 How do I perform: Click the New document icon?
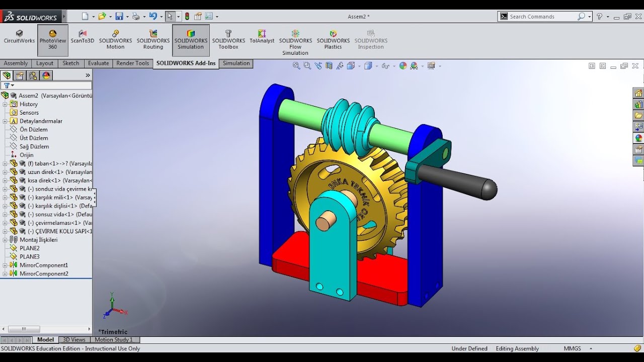(85, 17)
